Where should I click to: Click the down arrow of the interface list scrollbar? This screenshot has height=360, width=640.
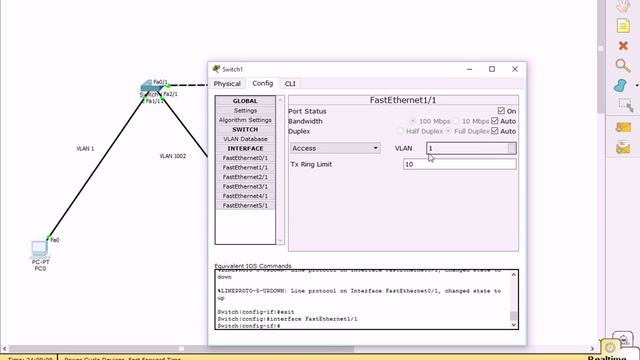(x=280, y=241)
